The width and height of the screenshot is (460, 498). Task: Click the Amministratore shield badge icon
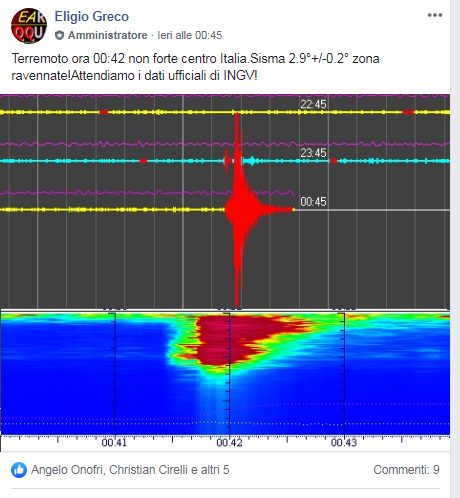click(59, 35)
